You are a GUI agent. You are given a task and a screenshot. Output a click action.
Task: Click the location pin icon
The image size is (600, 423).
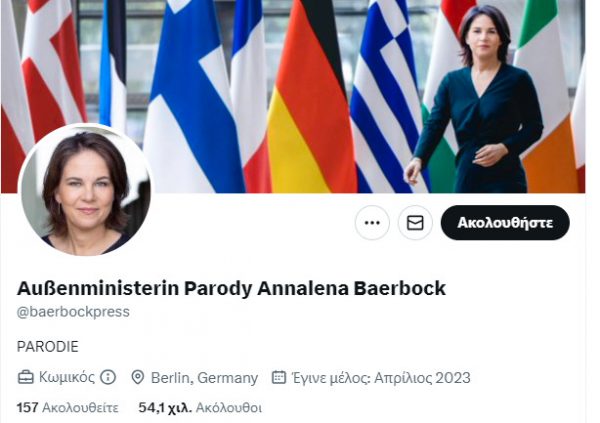[137, 377]
